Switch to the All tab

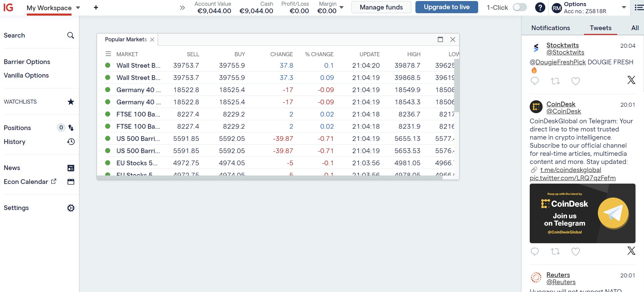point(635,28)
